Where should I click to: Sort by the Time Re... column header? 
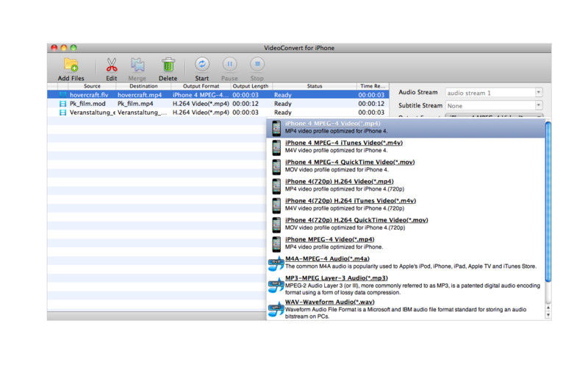[373, 86]
